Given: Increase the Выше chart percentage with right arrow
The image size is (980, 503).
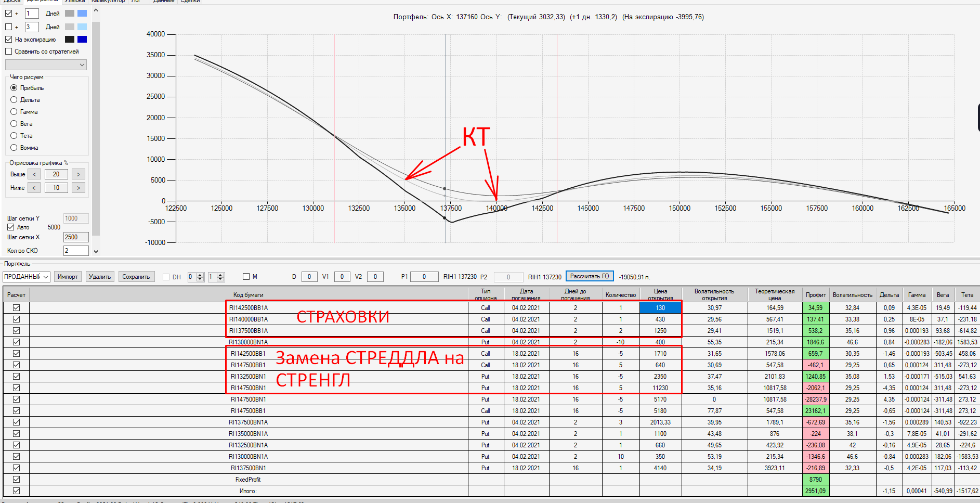Looking at the screenshot, I should tap(79, 174).
